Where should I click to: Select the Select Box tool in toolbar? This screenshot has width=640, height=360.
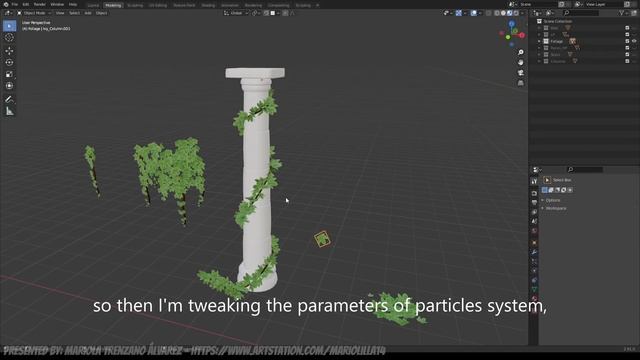click(9, 26)
